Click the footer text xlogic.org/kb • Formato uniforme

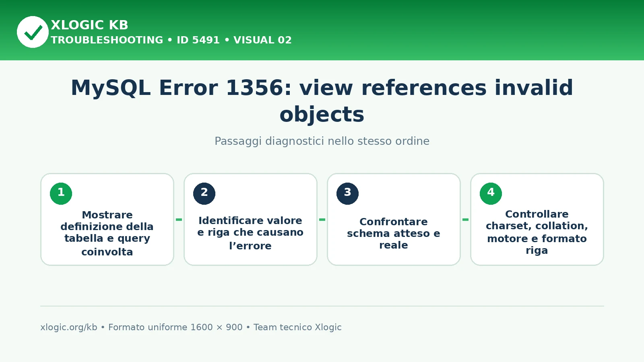[x=191, y=327]
